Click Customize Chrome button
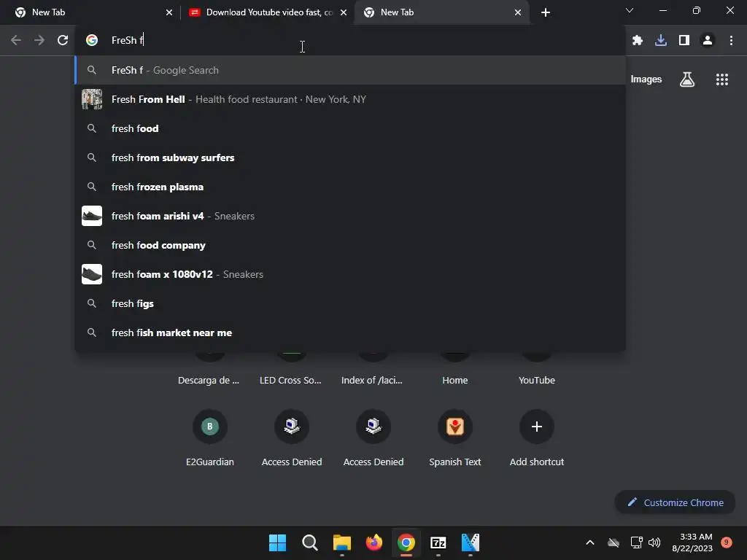The width and height of the screenshot is (747, 560). [x=675, y=502]
